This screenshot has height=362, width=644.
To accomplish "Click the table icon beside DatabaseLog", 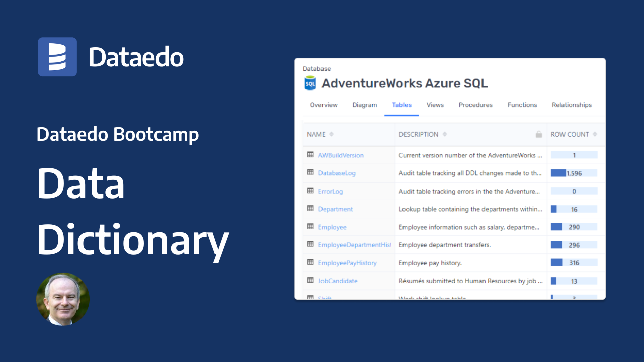I will point(310,172).
